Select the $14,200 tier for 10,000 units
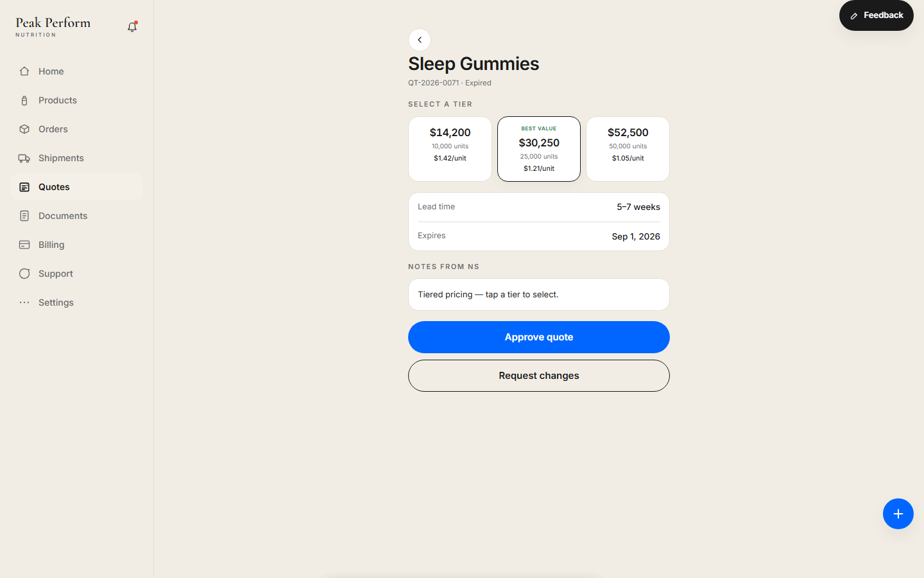Viewport: 924px width, 578px height. click(450, 149)
